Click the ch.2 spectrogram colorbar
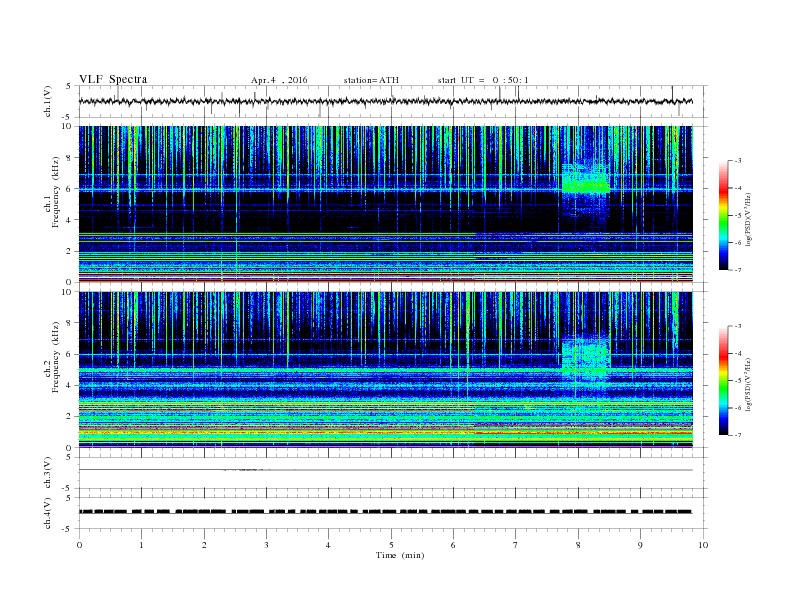Image resolution: width=792 pixels, height=612 pixels. 723,380
